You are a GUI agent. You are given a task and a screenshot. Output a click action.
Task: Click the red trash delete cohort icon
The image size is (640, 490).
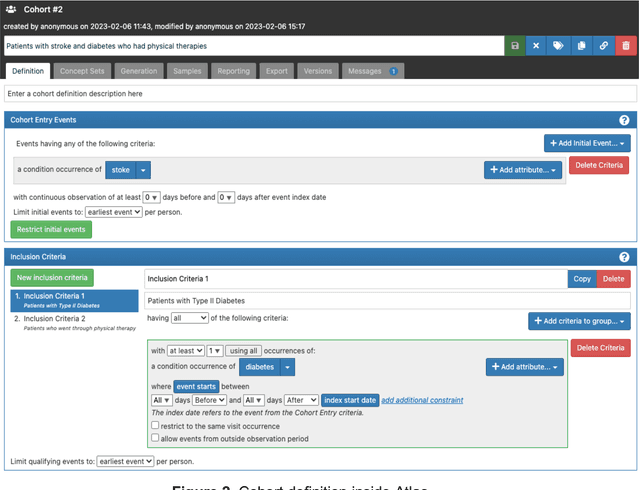click(x=625, y=46)
